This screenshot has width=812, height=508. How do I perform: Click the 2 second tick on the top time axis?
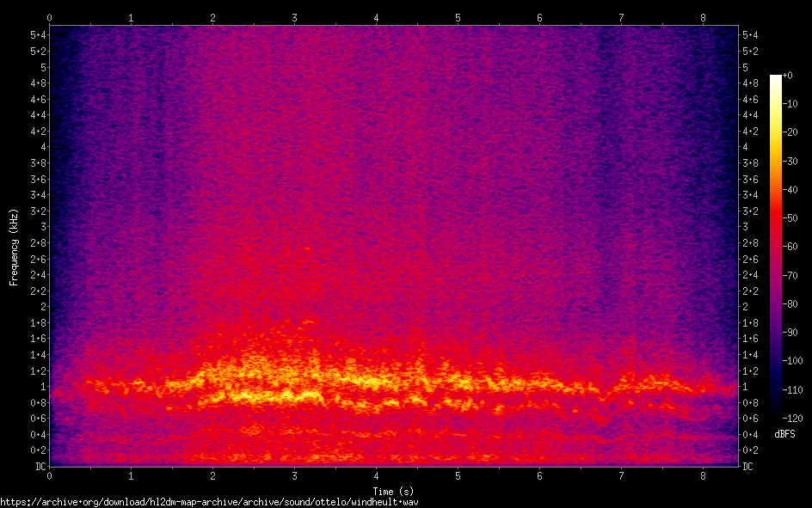tap(212, 17)
